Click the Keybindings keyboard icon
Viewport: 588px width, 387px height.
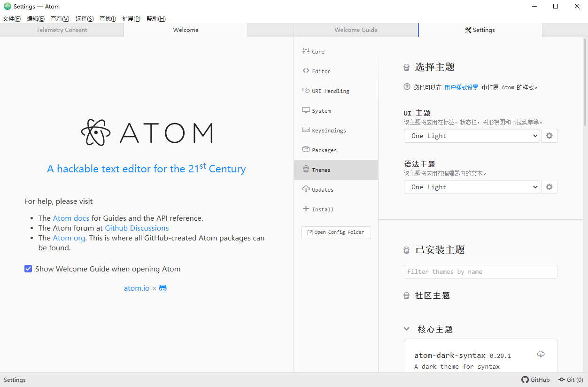(306, 130)
